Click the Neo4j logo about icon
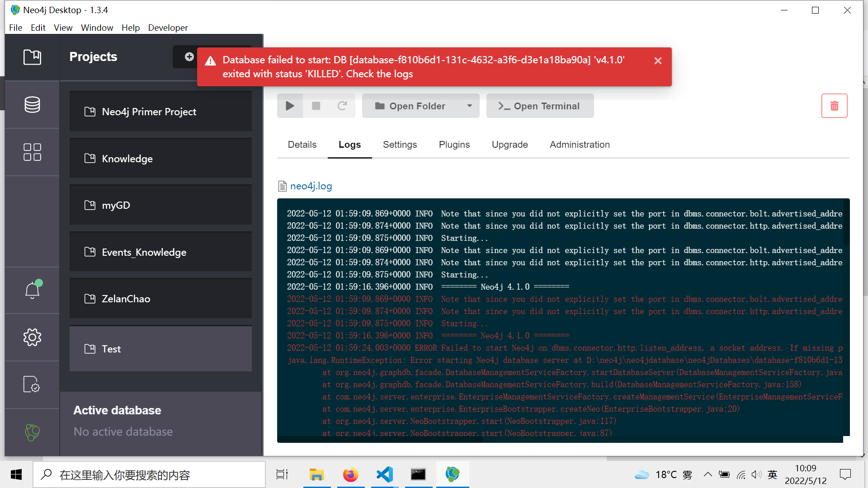Screen dimensions: 868x488 tap(32, 432)
